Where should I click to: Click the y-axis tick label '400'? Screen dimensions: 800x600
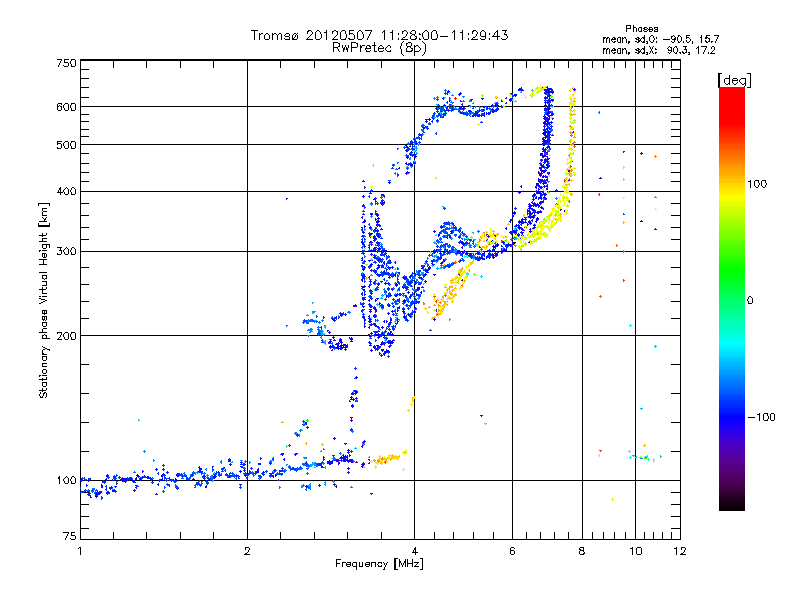67,191
